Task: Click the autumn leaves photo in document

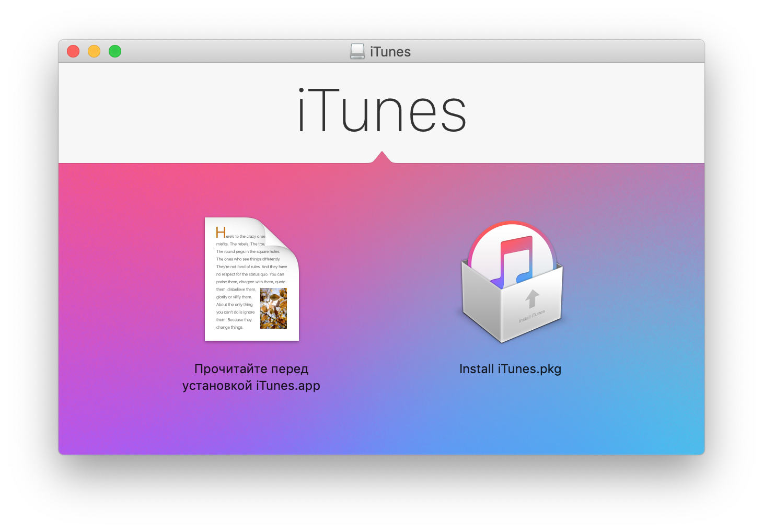Action: (273, 308)
